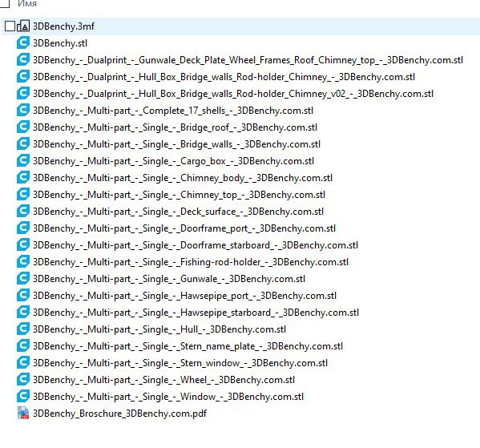Select Single Doorframe_port file name
The width and height of the screenshot is (480, 448).
tap(184, 228)
